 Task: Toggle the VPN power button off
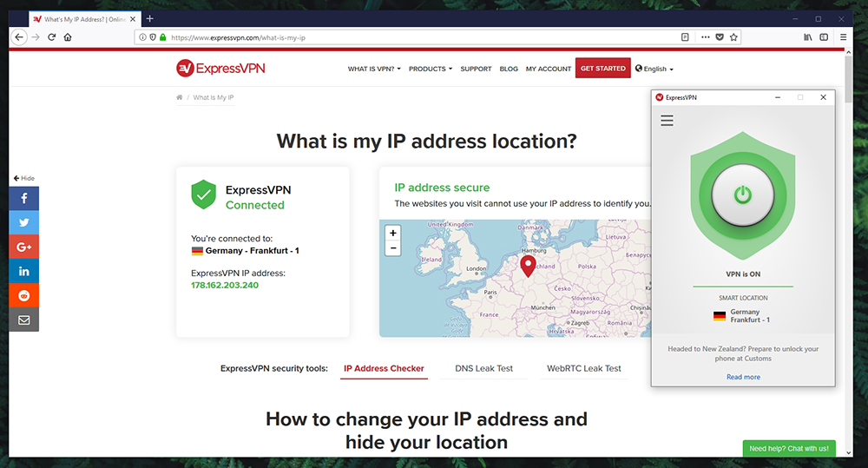743,195
